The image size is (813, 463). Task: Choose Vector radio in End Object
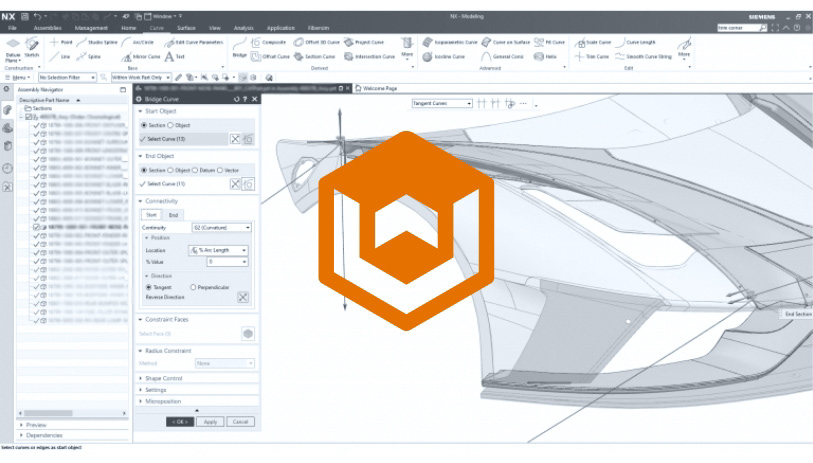(220, 170)
